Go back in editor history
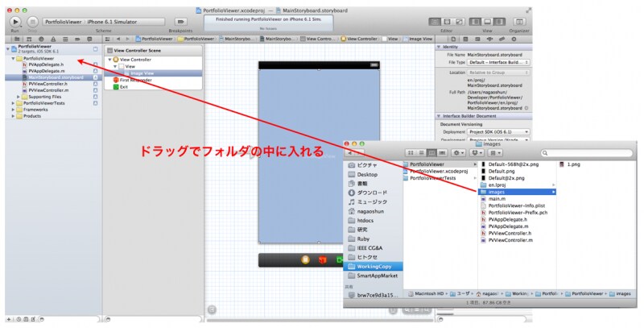 [x=118, y=39]
